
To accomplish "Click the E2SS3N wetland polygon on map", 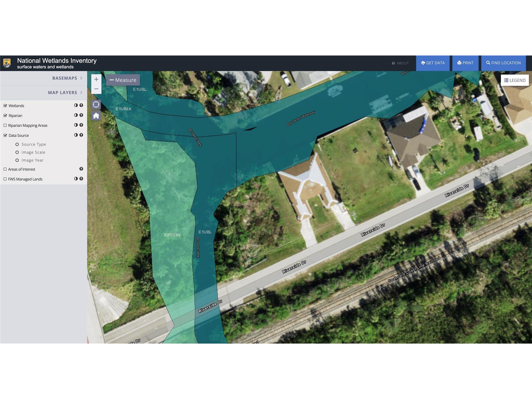I will pyautogui.click(x=172, y=235).
